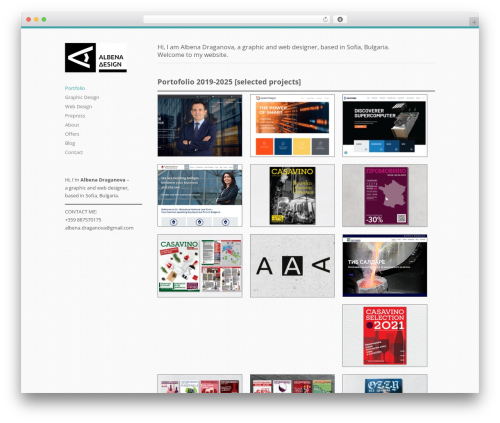The height and width of the screenshot is (423, 500).
Task: Open The Power of Smart project thumbnail
Action: (292, 125)
